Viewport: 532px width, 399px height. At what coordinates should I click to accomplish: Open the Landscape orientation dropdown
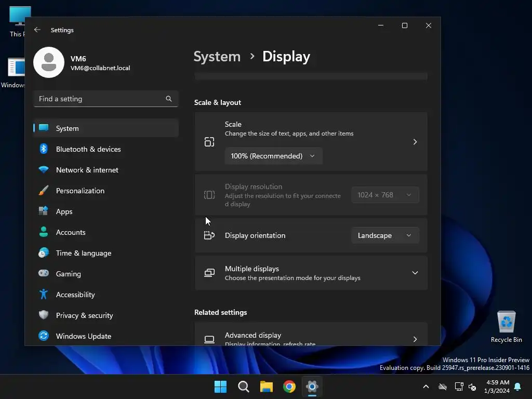point(385,235)
